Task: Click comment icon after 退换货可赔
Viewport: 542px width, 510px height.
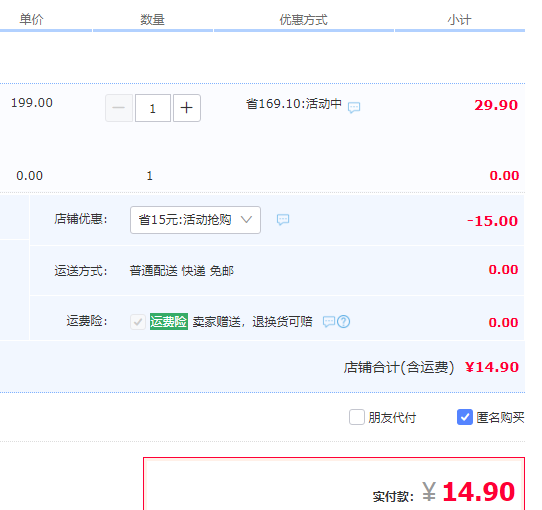Action: click(328, 322)
